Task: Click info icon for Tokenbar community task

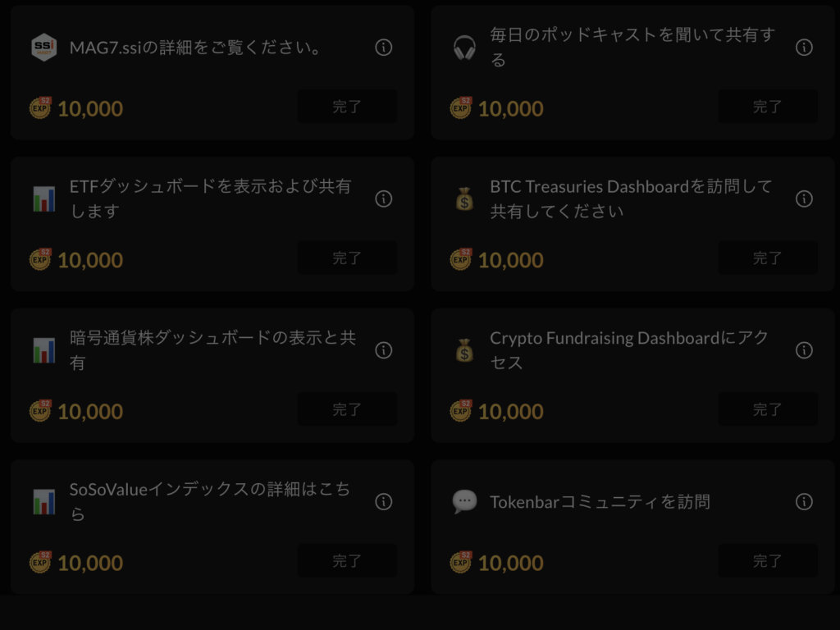Action: [x=804, y=501]
